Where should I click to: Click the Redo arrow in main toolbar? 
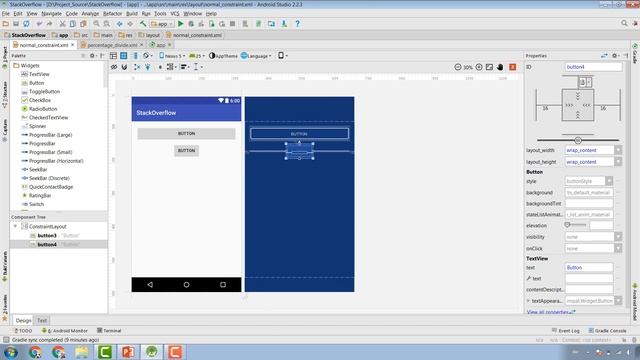tap(49, 24)
